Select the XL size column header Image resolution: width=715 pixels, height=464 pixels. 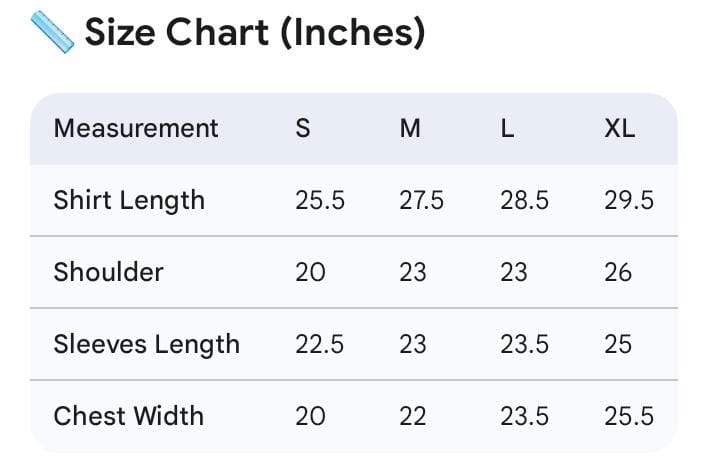619,129
